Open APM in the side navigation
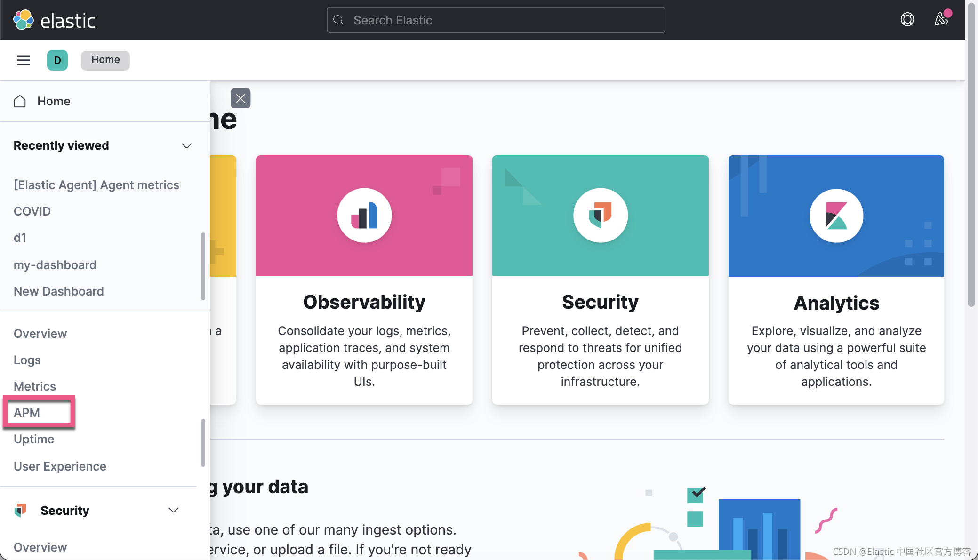 click(x=27, y=413)
